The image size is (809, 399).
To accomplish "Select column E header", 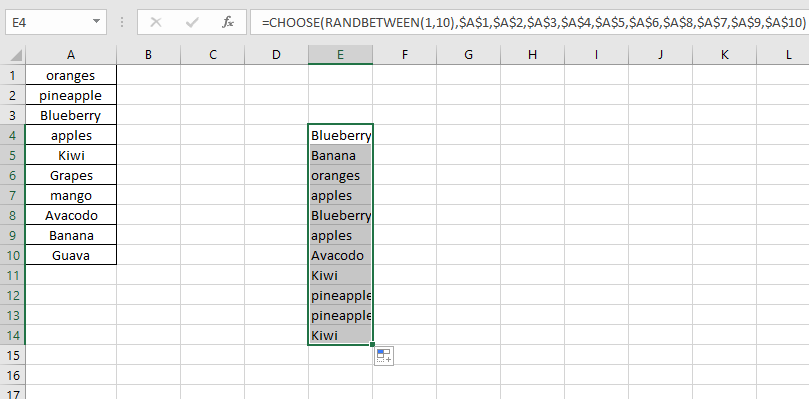I will tap(340, 55).
